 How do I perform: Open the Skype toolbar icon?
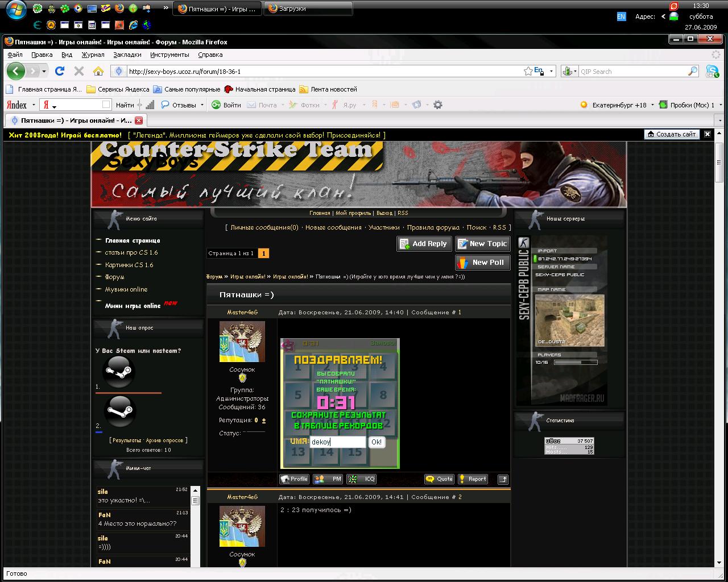point(712,71)
